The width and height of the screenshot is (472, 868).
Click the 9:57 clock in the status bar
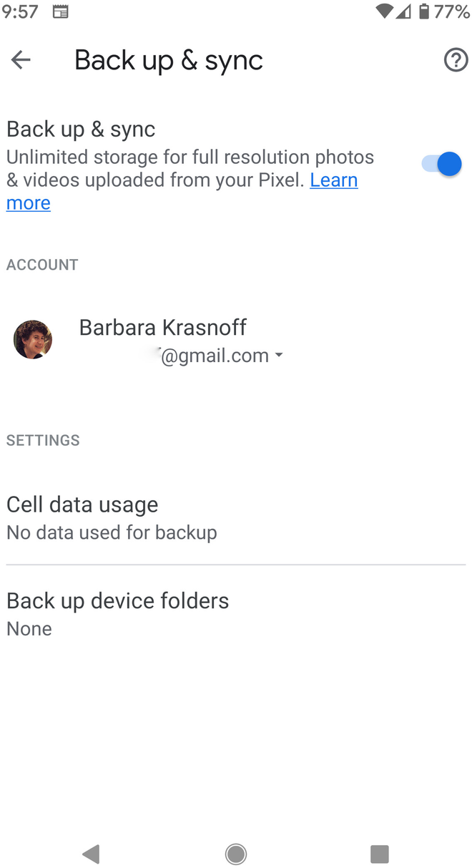coord(20,11)
